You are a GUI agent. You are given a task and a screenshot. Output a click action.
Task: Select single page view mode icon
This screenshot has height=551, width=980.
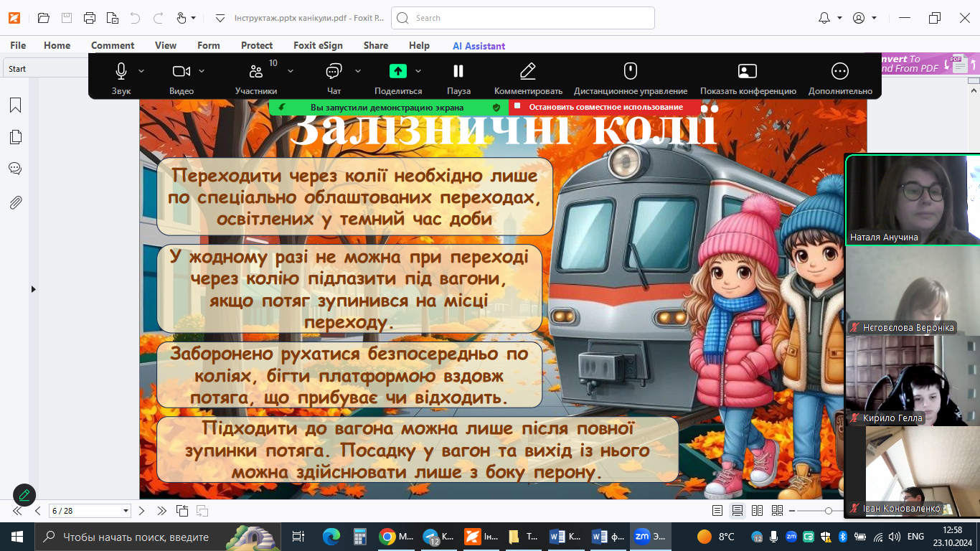[x=717, y=511]
